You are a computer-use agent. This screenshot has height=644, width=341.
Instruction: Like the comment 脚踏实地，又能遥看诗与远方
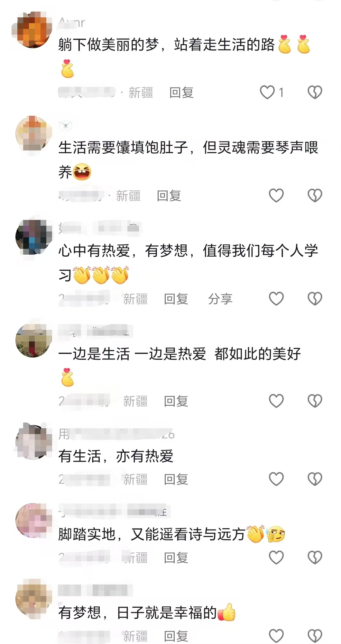[276, 558]
